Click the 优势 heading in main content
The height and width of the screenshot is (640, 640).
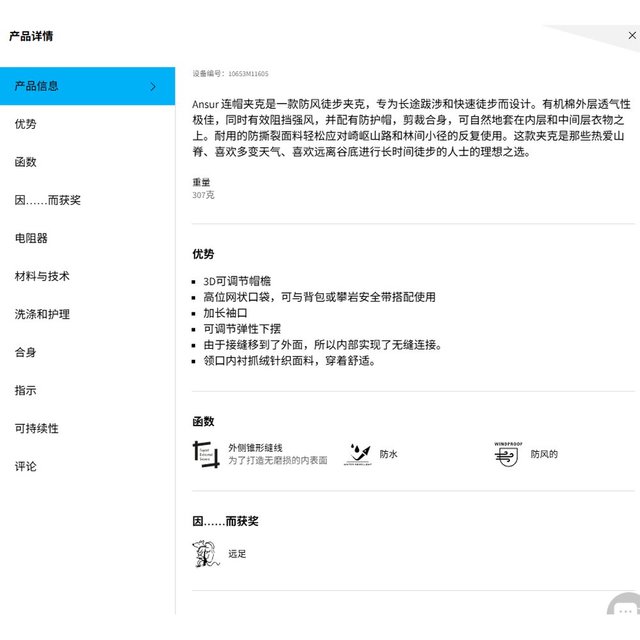coord(203,254)
